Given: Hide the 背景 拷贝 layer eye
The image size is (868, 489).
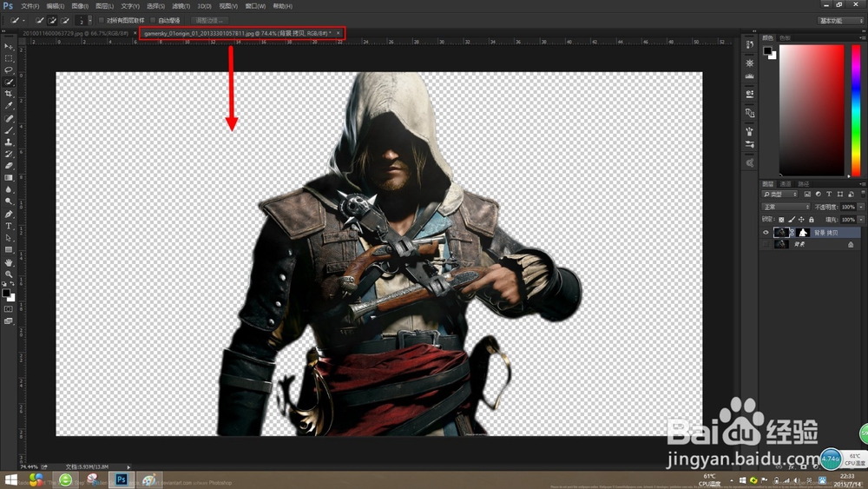Looking at the screenshot, I should click(x=766, y=233).
